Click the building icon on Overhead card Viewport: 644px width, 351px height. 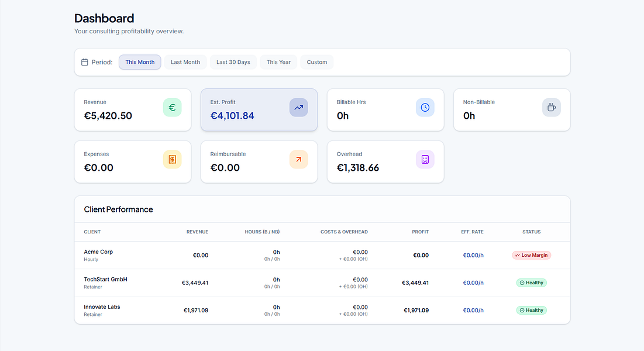point(425,160)
